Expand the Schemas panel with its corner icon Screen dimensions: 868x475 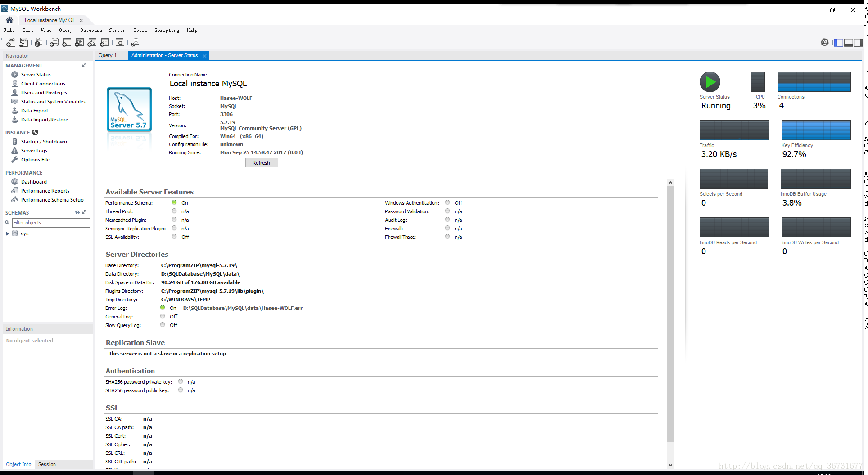84,212
